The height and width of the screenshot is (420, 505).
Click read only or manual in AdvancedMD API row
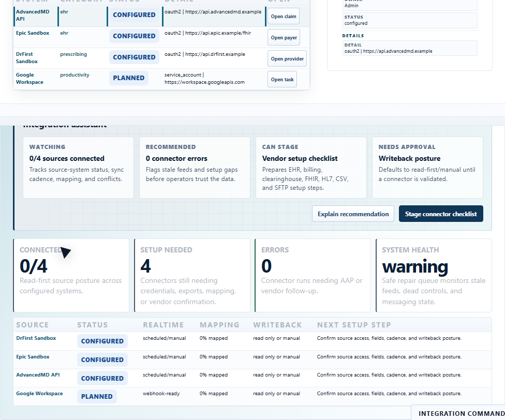tap(276, 375)
